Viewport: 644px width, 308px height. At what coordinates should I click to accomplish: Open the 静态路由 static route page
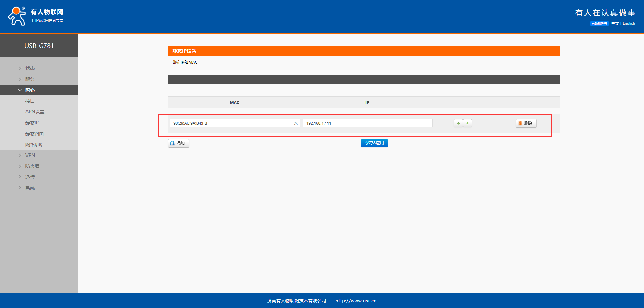[34, 134]
